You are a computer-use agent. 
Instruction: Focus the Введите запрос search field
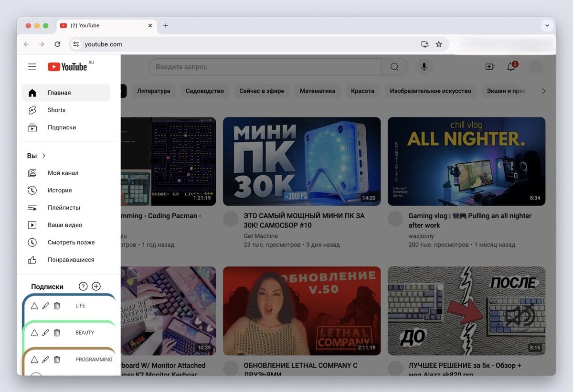click(x=265, y=67)
